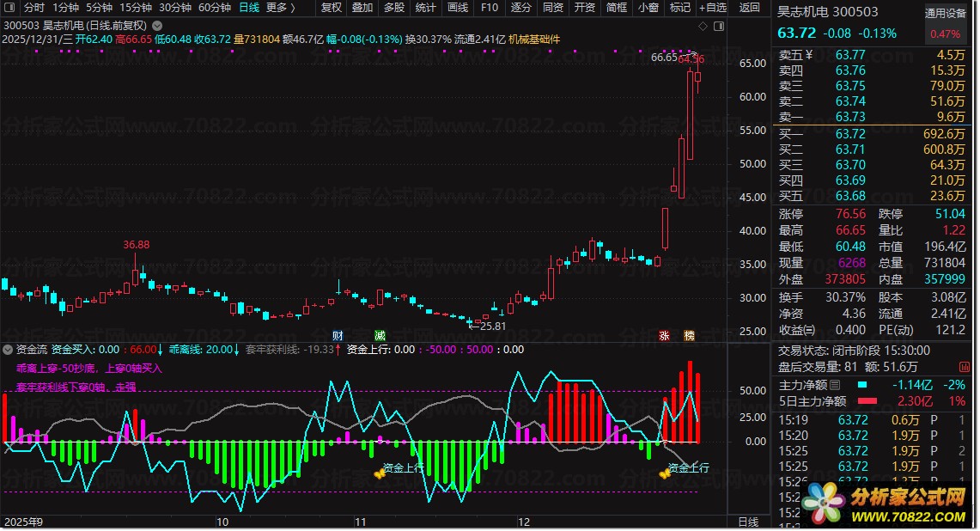Click the 涨 marker icon on the timeline
Viewport: 980px width, 531px height.
point(664,334)
